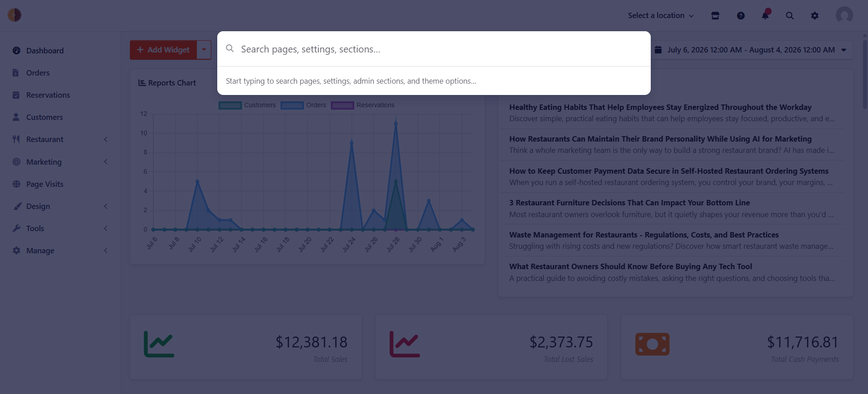This screenshot has height=394, width=868.
Task: Click the search pages input field
Action: click(x=441, y=49)
